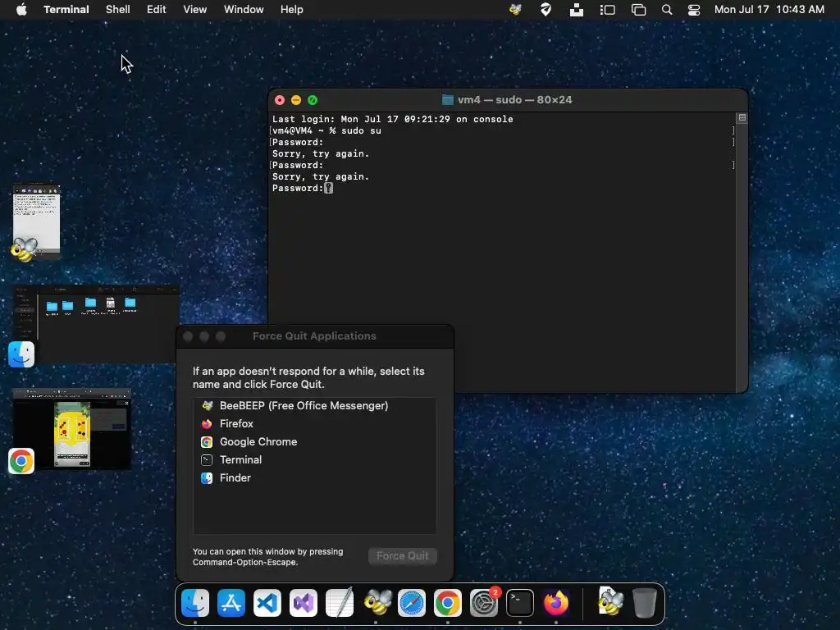This screenshot has width=840, height=630.
Task: Click the Terminal scrollback marks icon
Action: (x=742, y=117)
